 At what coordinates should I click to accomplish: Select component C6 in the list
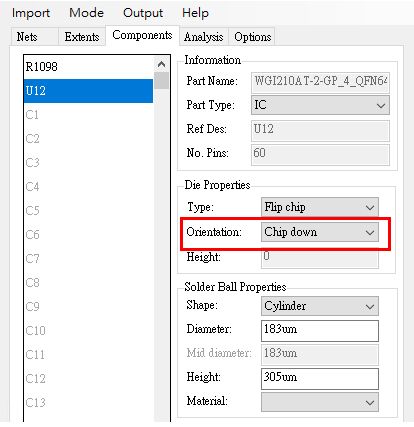click(88, 235)
